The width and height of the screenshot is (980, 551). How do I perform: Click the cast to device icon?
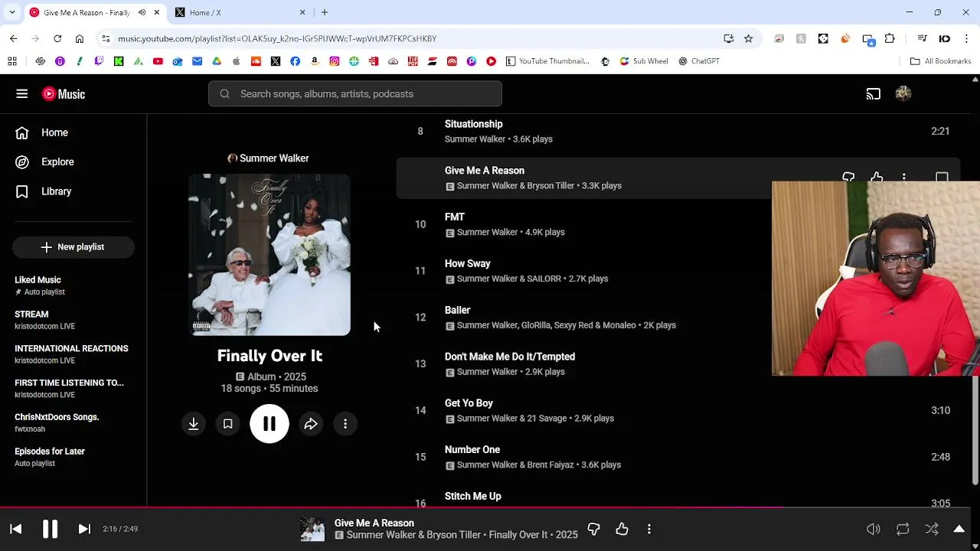(x=874, y=94)
